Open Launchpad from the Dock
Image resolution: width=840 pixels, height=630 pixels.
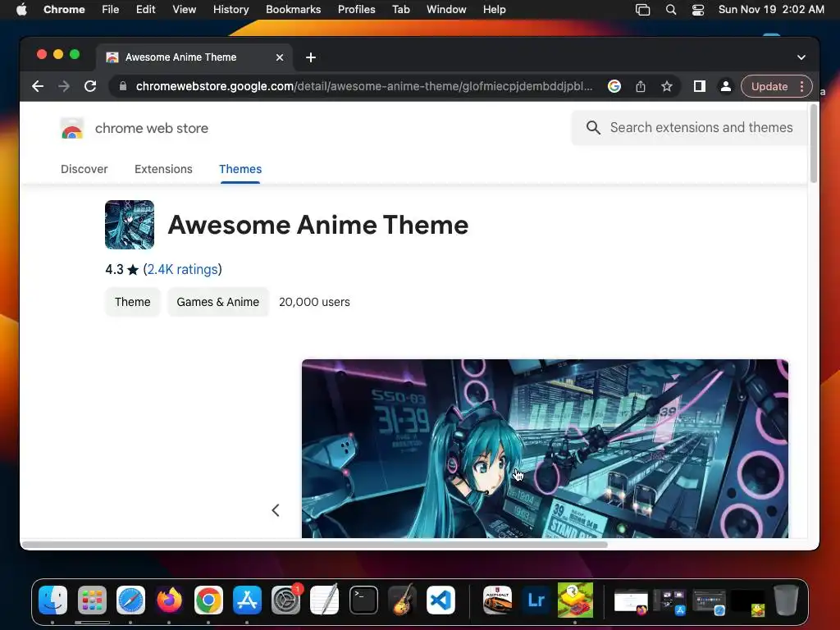(x=92, y=600)
